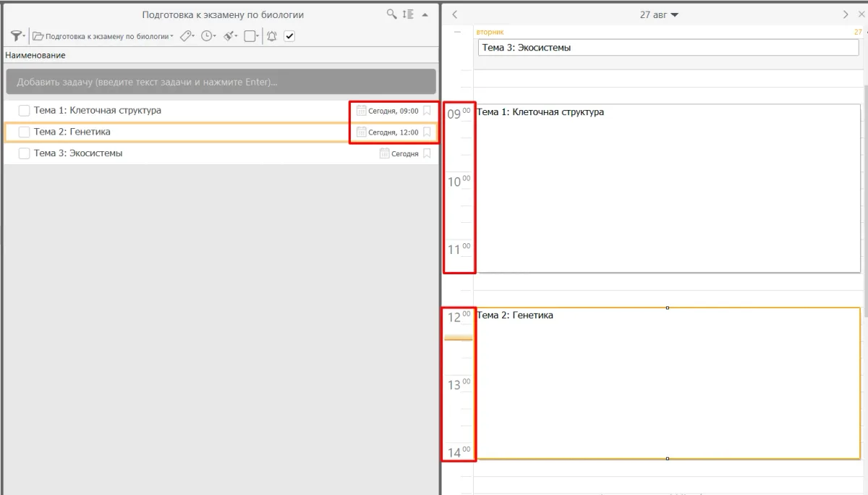Click calendar icon of Тема 2 task
The image size is (868, 495).
pyautogui.click(x=362, y=132)
